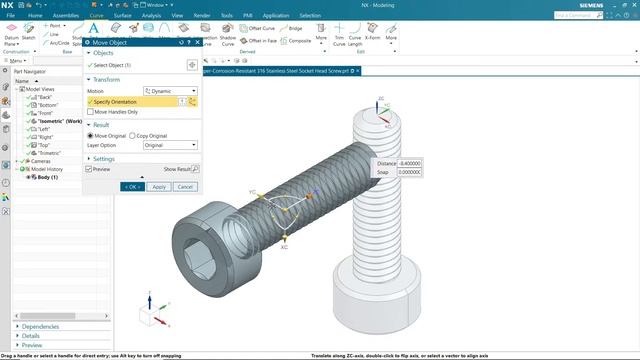Reset the Move Object dialog
Image resolution: width=640 pixels, height=360 pixels.
click(181, 42)
